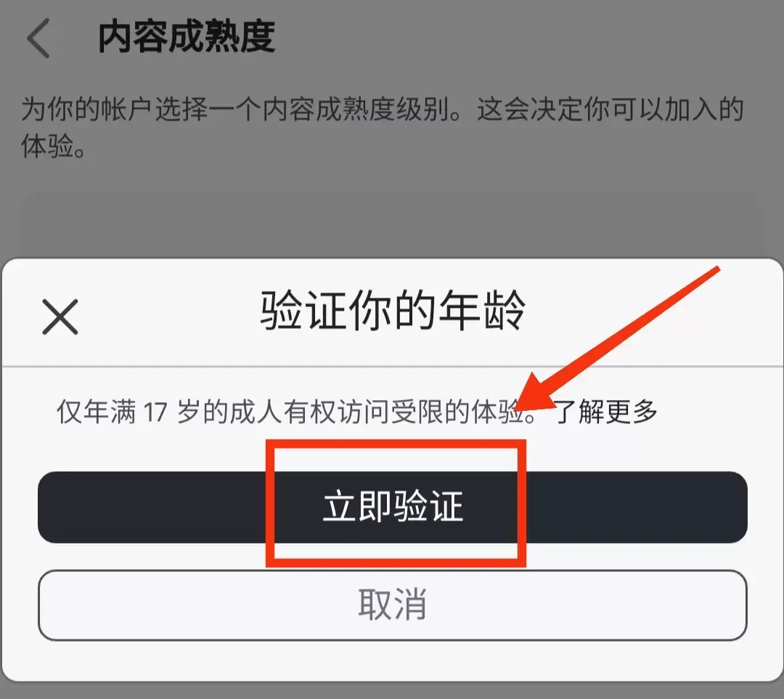Click the 取消 button
This screenshot has height=699, width=784.
pyautogui.click(x=393, y=605)
